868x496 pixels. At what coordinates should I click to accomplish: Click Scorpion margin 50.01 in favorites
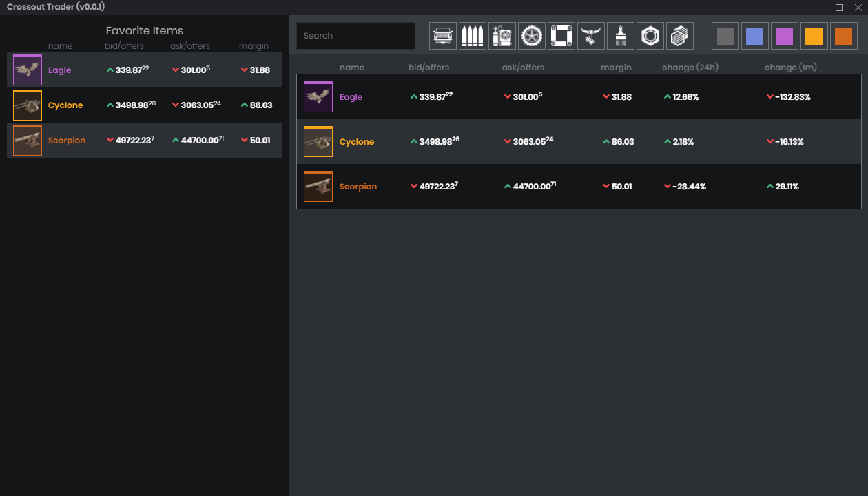click(x=256, y=141)
